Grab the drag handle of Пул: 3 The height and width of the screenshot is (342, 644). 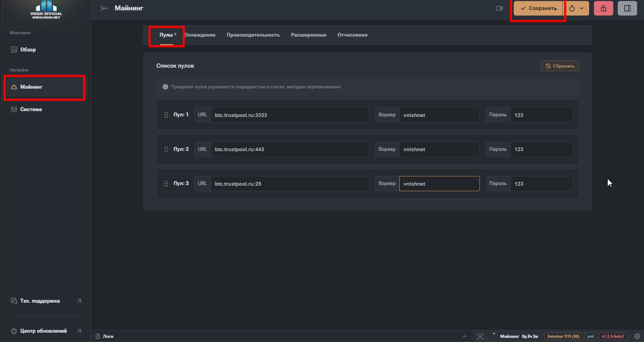coord(166,184)
